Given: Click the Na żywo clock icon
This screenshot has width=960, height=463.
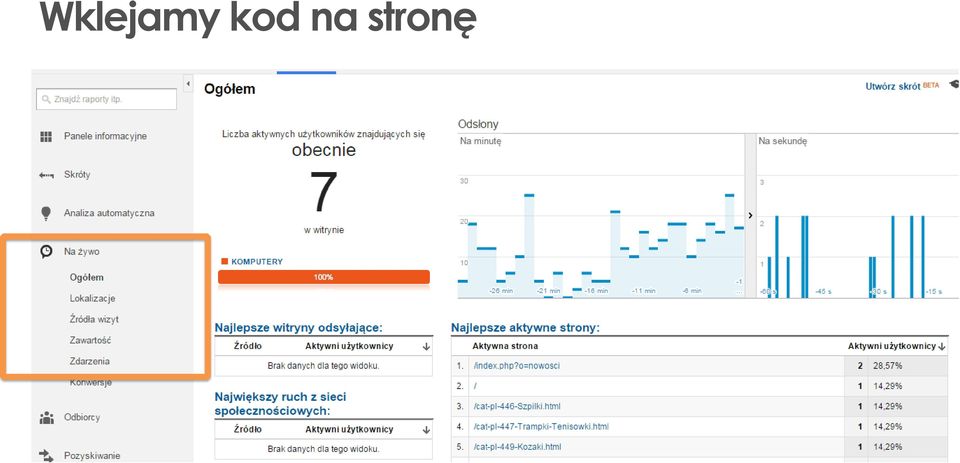Looking at the screenshot, I should pos(46,252).
